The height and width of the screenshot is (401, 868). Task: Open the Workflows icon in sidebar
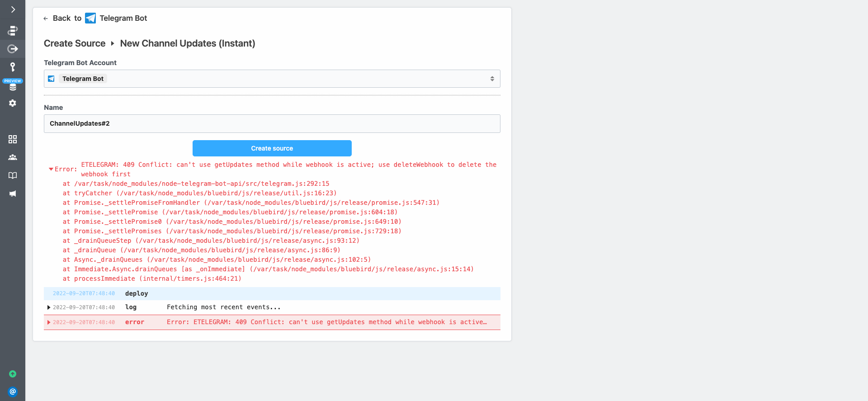tap(13, 31)
